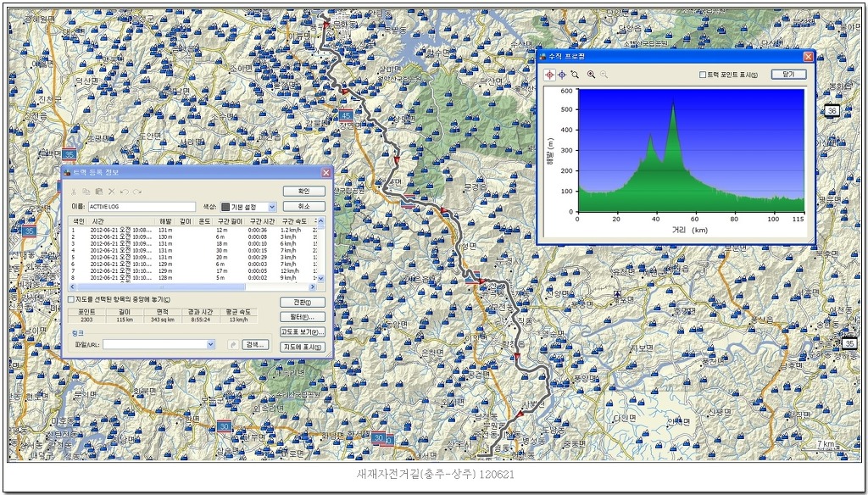Viewport: 868px width, 495px height.
Task: Click the 수직 프로필 title bar icon
Action: tap(543, 56)
